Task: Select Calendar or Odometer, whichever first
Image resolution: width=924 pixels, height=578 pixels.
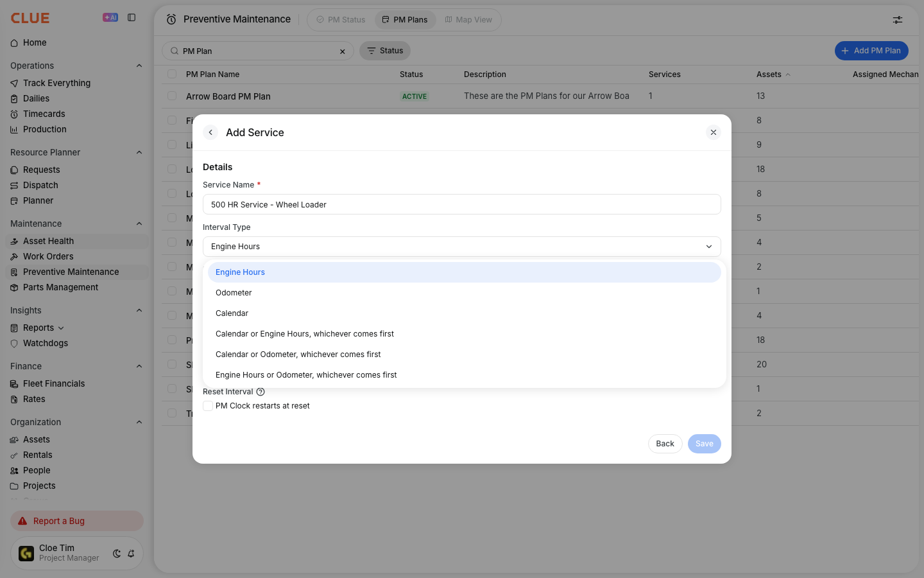Action: pyautogui.click(x=465, y=355)
